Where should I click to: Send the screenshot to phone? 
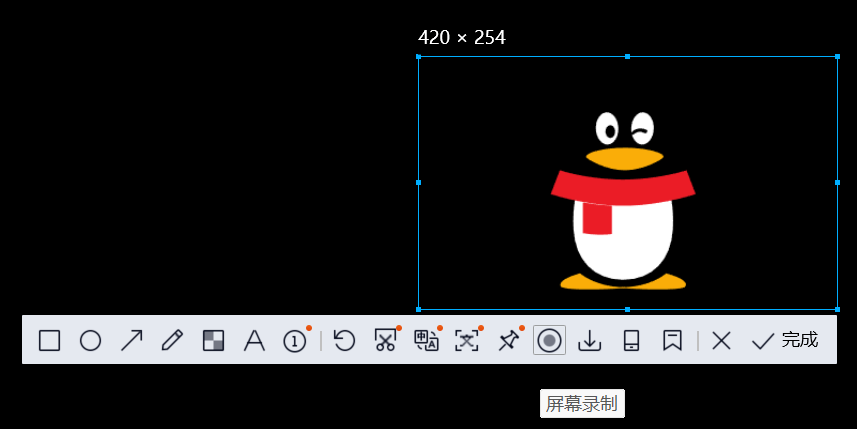coord(631,340)
